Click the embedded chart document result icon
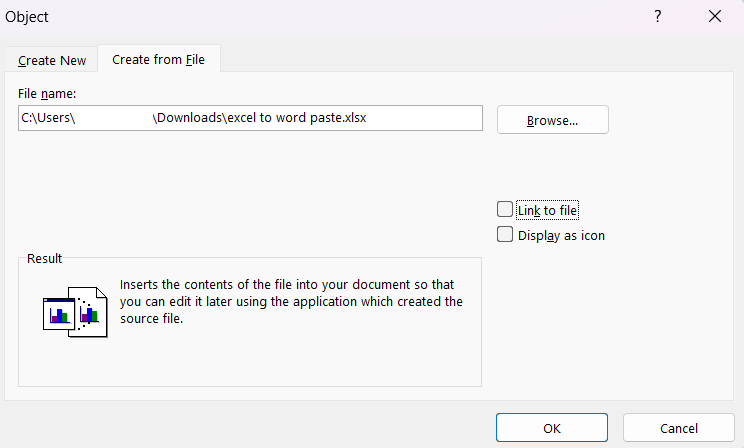744x448 pixels. tap(75, 312)
